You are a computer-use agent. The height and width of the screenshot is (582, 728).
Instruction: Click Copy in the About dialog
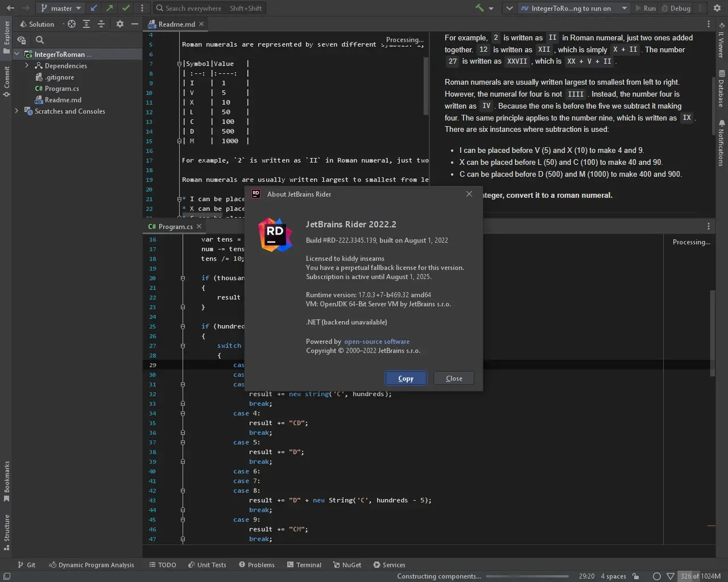(406, 379)
